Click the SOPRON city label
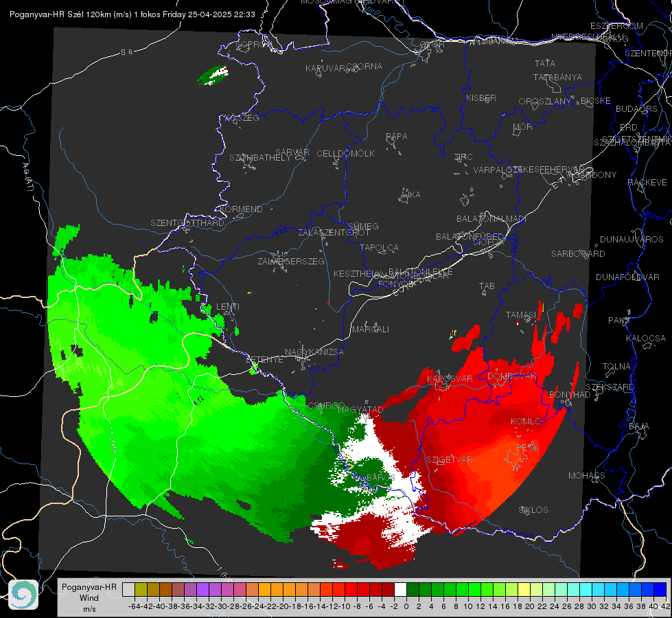The height and width of the screenshot is (618, 672). point(253,44)
